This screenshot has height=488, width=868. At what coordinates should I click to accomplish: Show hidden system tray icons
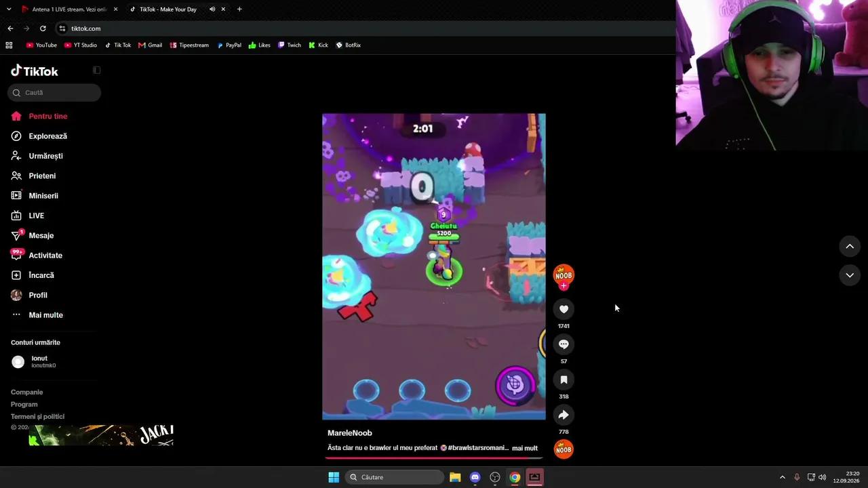(x=782, y=477)
